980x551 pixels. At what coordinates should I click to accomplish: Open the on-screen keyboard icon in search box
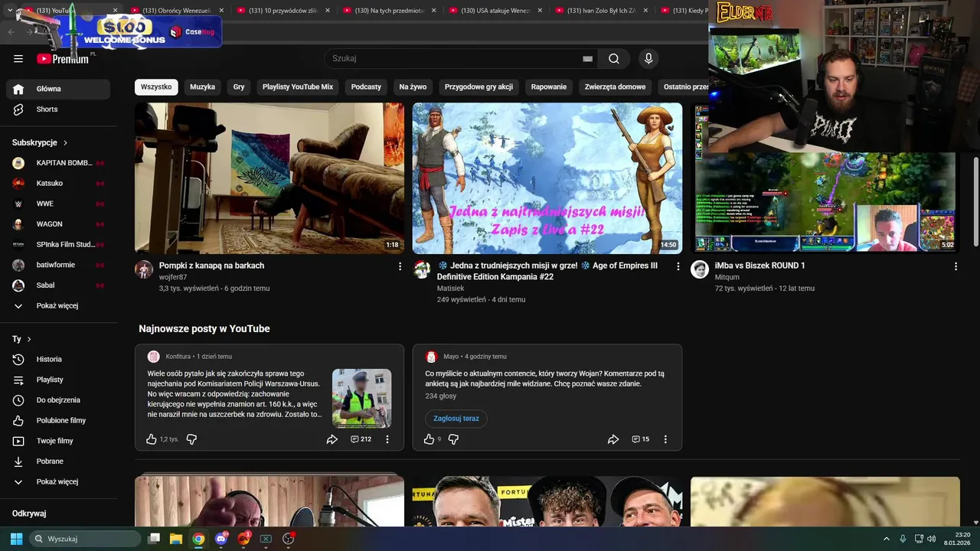click(x=587, y=58)
